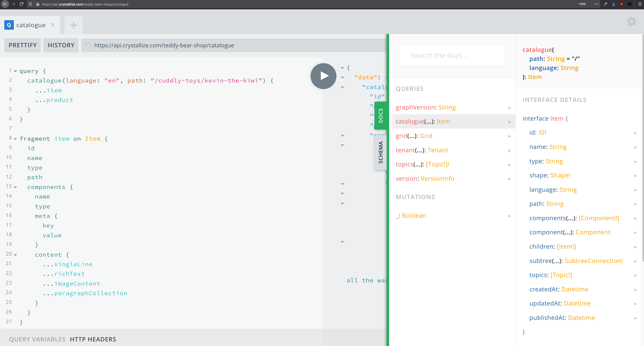Run the query with the play button
The width and height of the screenshot is (644, 346).
coord(323,76)
